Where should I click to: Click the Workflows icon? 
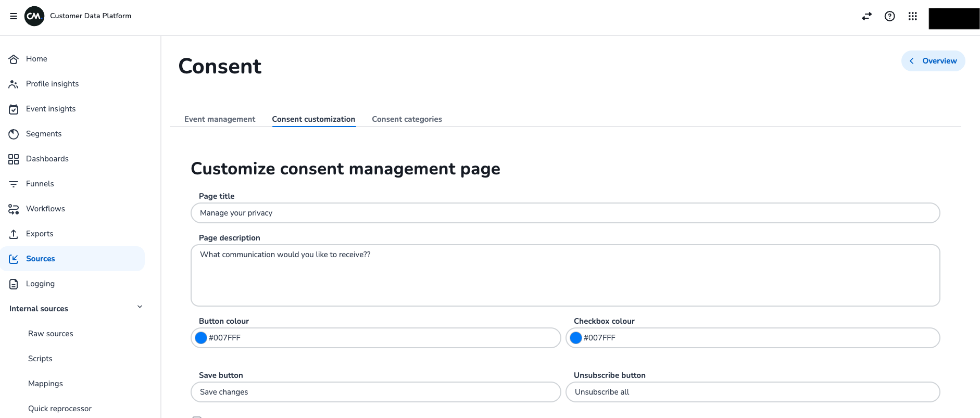pyautogui.click(x=14, y=209)
